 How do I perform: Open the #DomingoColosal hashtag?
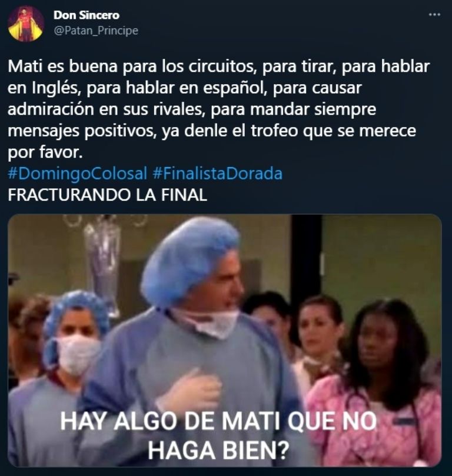click(x=78, y=174)
